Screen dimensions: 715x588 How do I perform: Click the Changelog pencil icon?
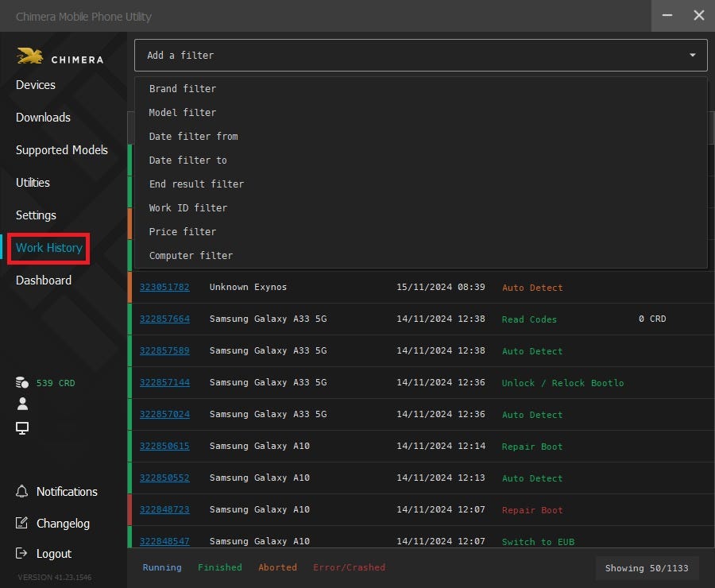21,523
